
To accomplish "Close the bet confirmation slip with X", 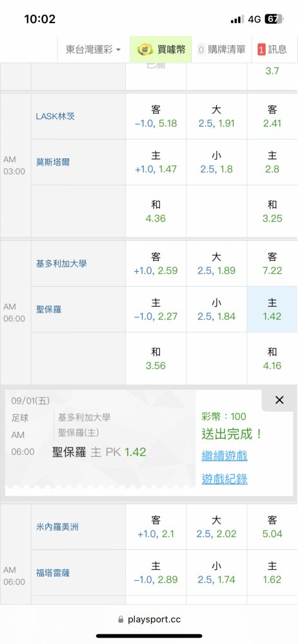I will click(x=279, y=400).
